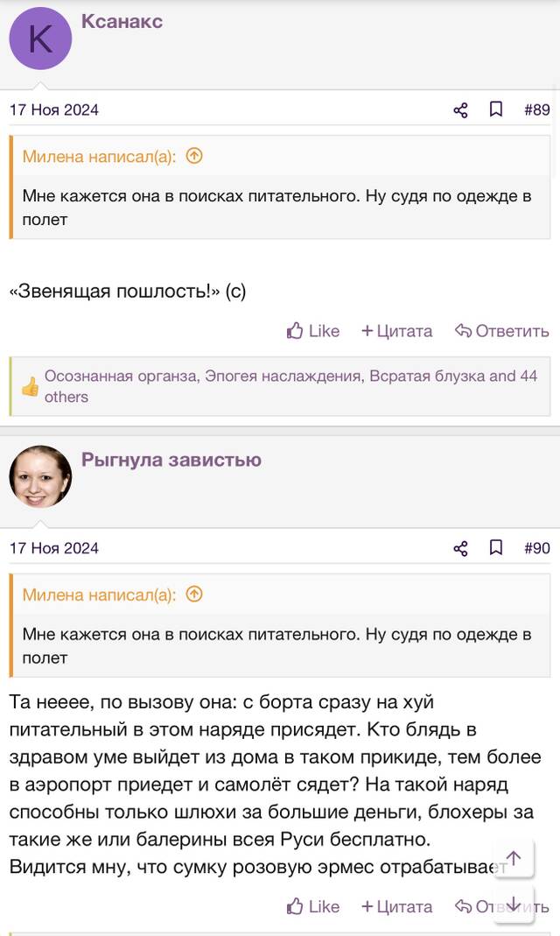Like the Ксанакс post
Image resolution: width=560 pixels, height=936 pixels.
[313, 331]
